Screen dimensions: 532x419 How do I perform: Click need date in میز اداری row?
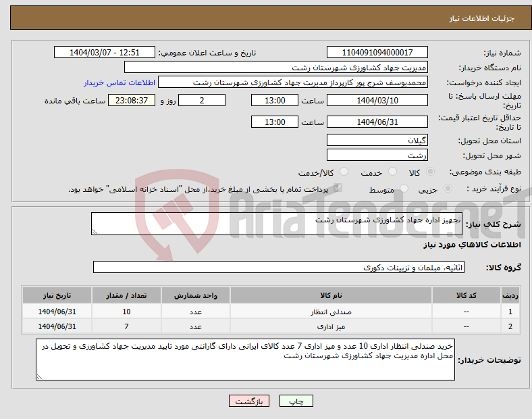57,326
